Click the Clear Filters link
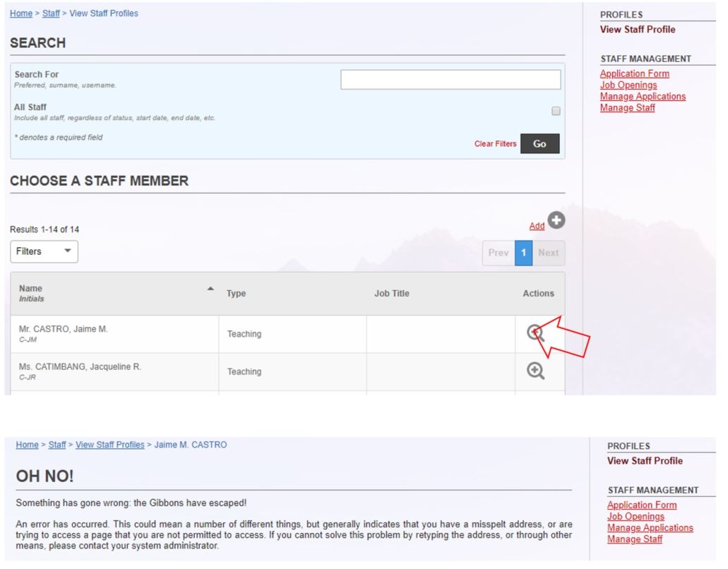The width and height of the screenshot is (728, 569). [x=495, y=144]
